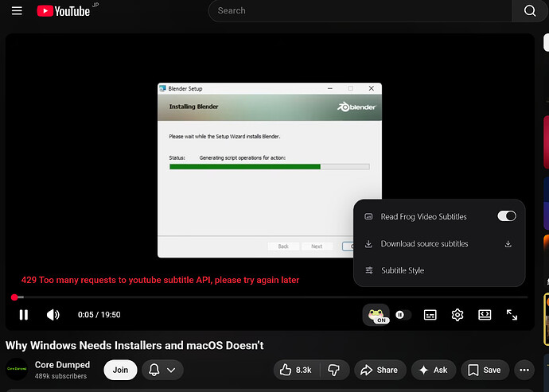Enter full screen mode

[512, 315]
